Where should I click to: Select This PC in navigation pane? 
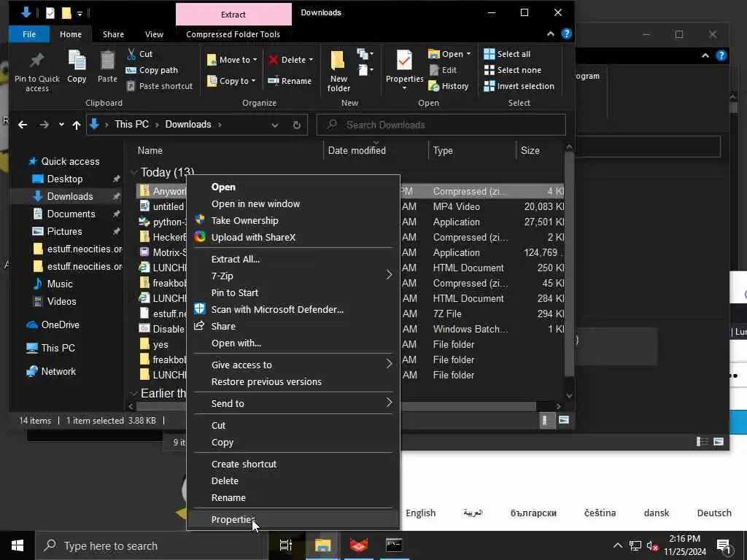58,348
